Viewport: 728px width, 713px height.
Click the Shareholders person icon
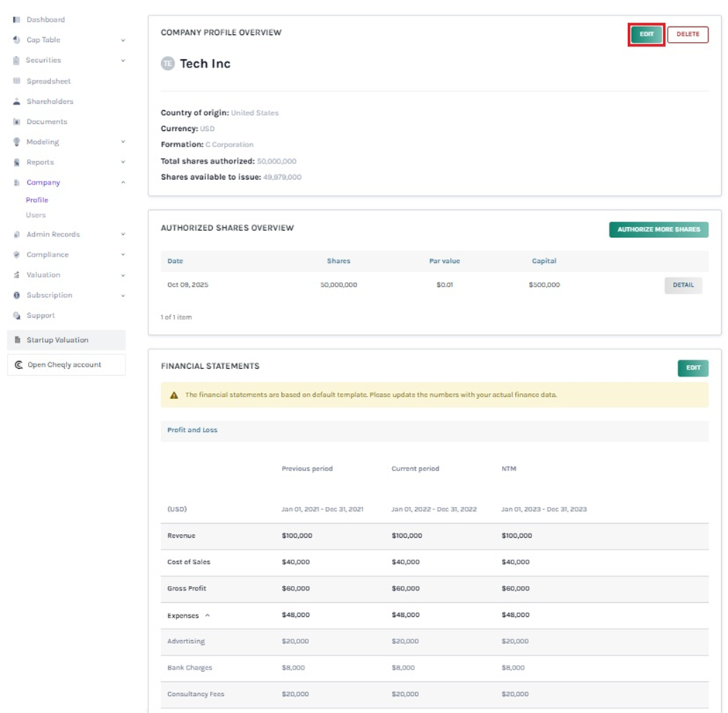16,102
